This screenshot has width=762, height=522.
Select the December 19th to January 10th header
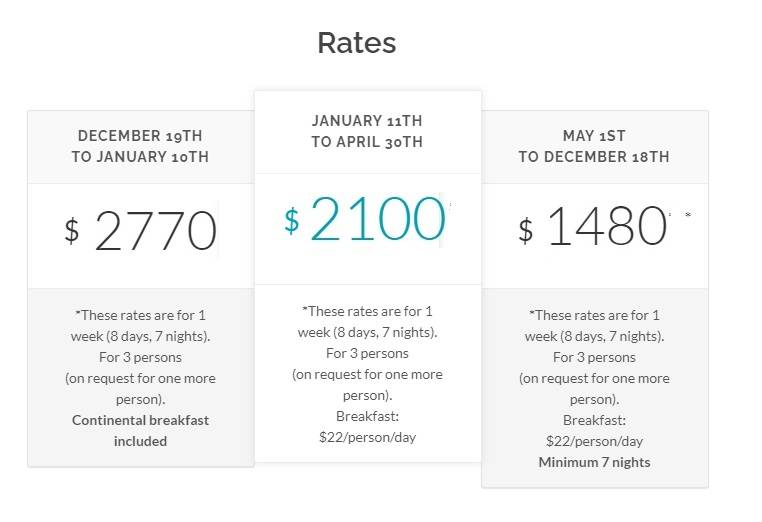pyautogui.click(x=140, y=146)
